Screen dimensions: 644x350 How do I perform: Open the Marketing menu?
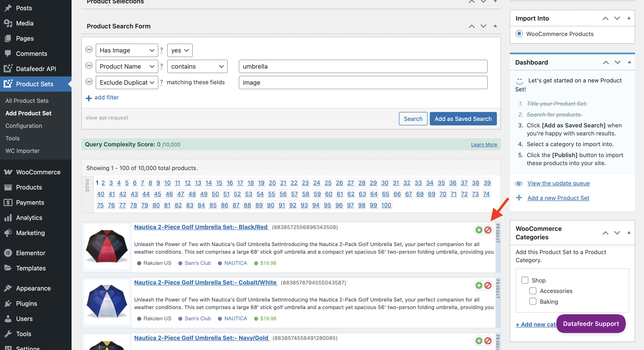click(x=36, y=233)
